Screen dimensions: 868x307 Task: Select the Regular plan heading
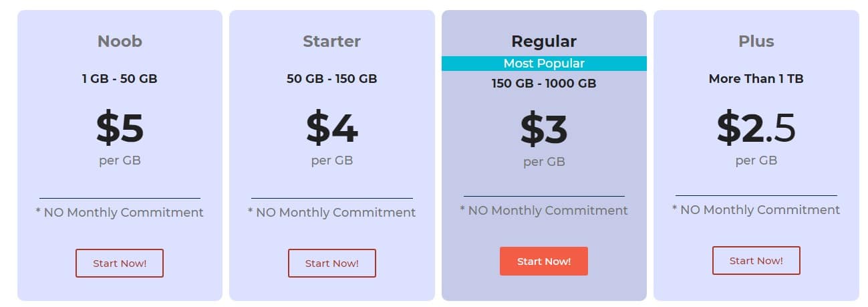click(x=544, y=41)
